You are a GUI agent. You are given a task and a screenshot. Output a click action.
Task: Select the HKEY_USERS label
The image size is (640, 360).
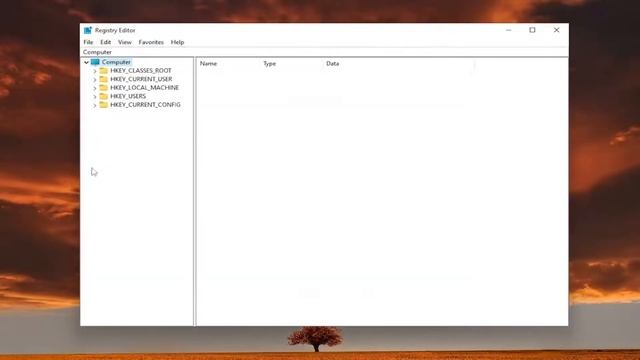128,96
